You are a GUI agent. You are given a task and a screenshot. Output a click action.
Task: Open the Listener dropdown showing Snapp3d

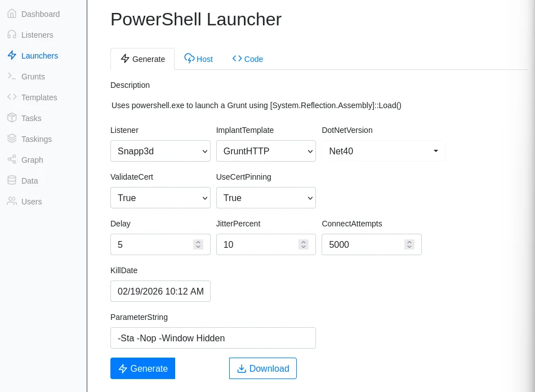point(160,151)
